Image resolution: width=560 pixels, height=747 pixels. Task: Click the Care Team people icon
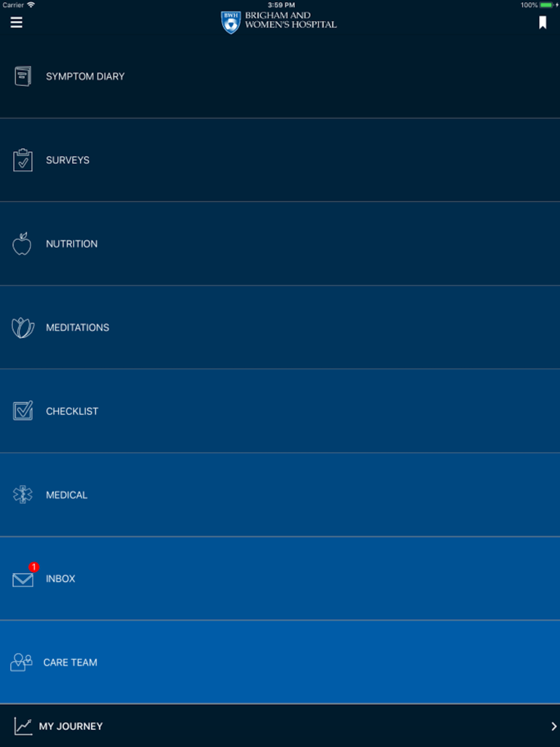click(21, 662)
